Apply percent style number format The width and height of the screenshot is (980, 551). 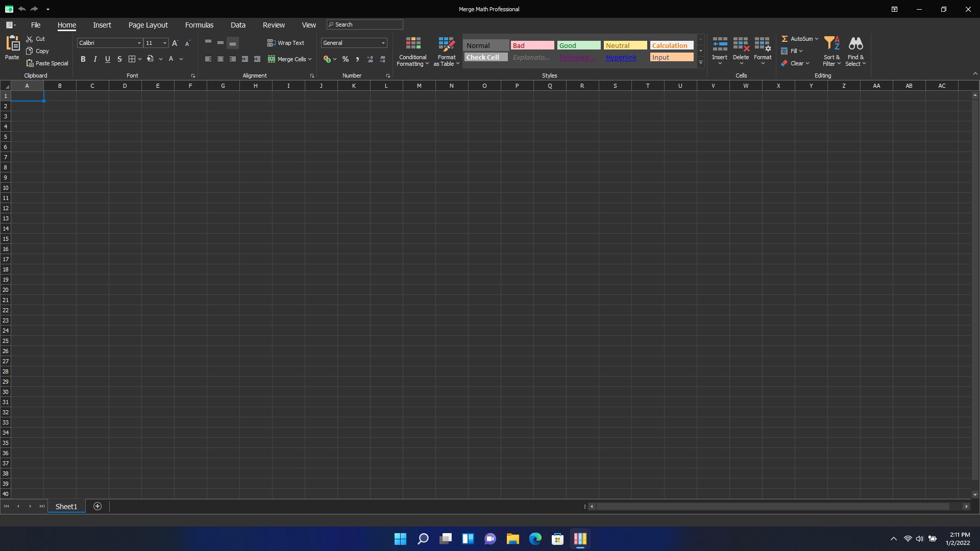click(x=346, y=59)
